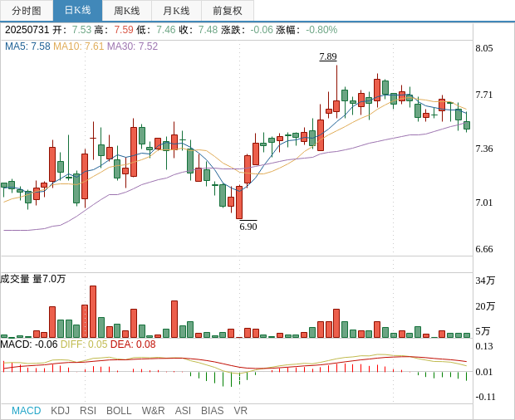
Task: Click the 7.89 high price marker
Action: [328, 56]
